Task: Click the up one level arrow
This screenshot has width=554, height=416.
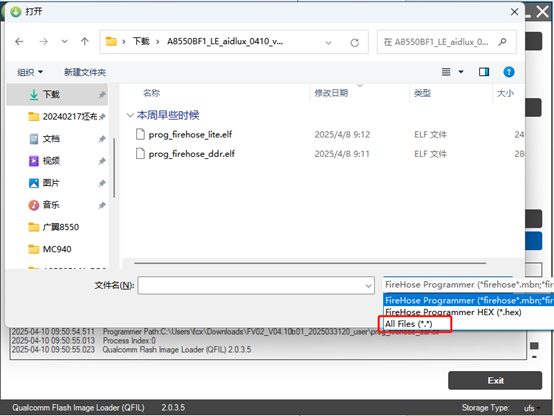Action: 84,42
